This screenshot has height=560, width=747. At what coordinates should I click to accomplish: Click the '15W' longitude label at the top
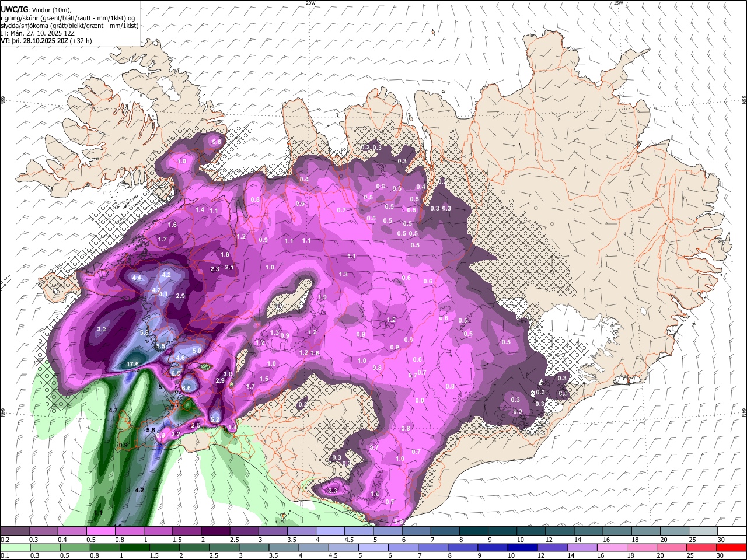tap(618, 3)
